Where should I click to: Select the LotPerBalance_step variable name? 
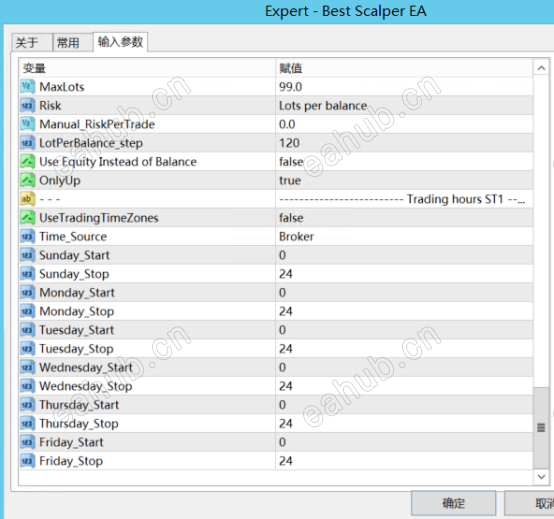point(91,143)
